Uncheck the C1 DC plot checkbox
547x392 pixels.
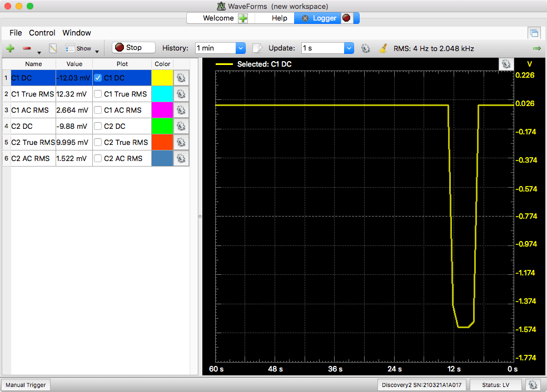coord(98,78)
